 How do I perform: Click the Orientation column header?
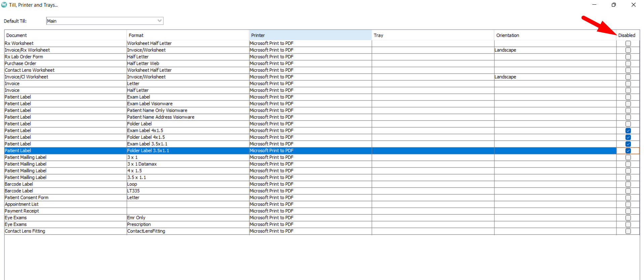(555, 35)
